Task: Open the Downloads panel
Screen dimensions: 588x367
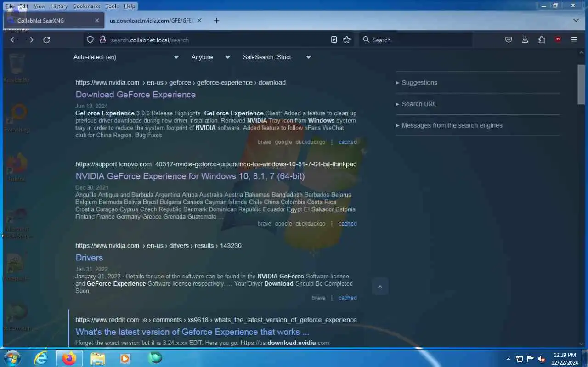Action: 525,40
